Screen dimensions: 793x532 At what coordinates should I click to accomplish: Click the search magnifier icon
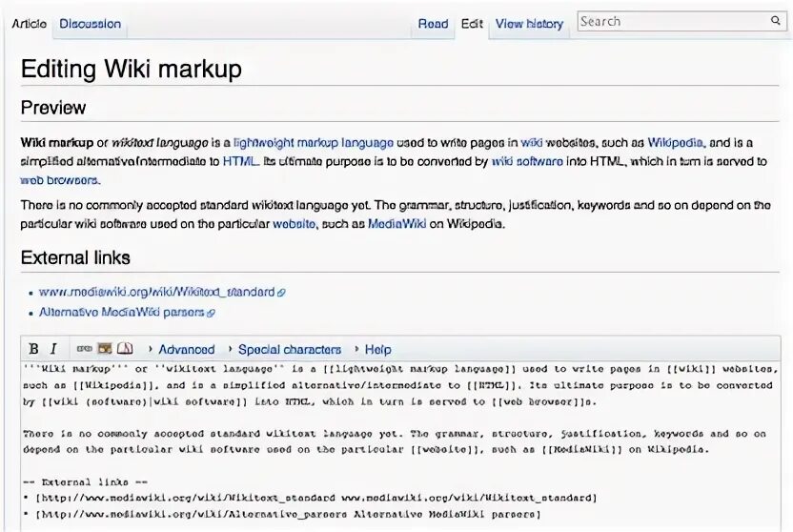pyautogui.click(x=775, y=21)
